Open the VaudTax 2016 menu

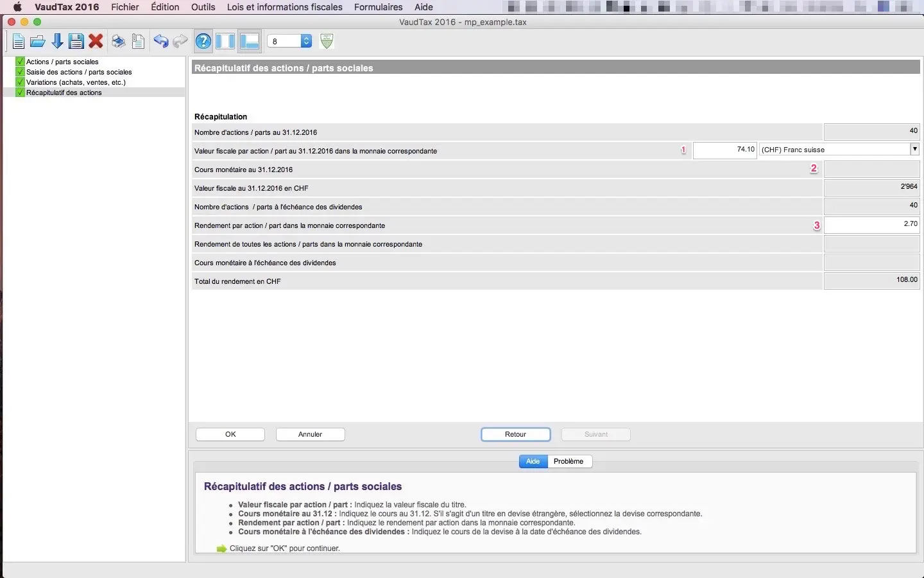pyautogui.click(x=67, y=7)
